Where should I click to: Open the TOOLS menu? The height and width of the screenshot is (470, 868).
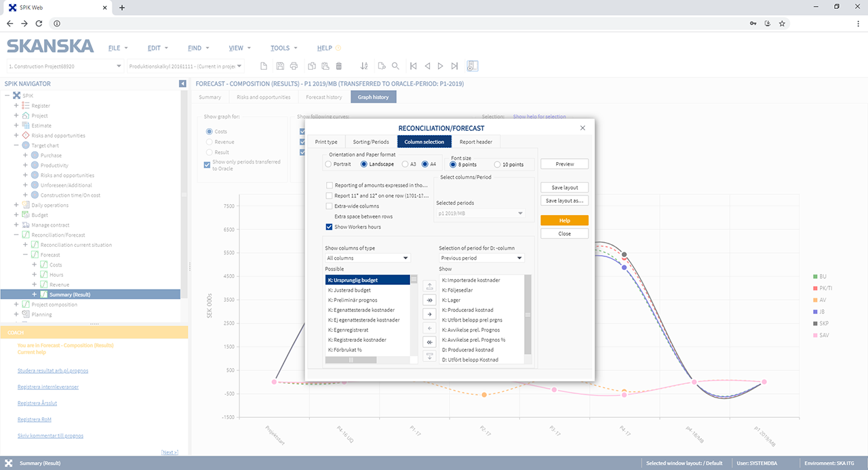coord(283,48)
